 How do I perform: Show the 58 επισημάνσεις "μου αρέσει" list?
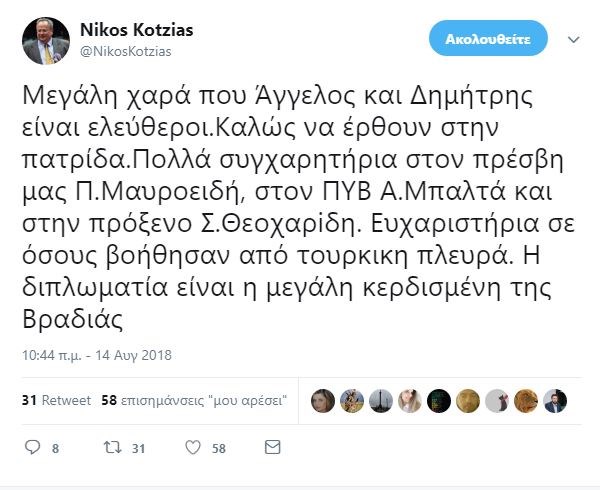195,401
